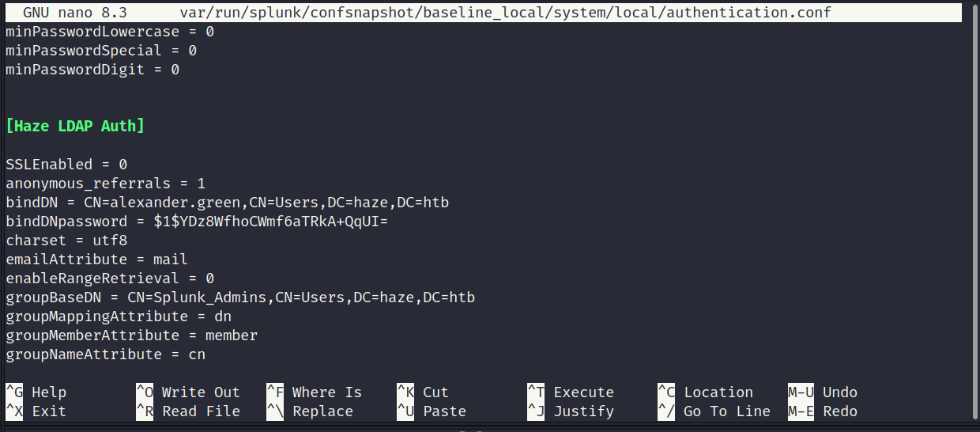Click the ^T Execute shortcut
The image size is (980, 432).
pyautogui.click(x=571, y=392)
